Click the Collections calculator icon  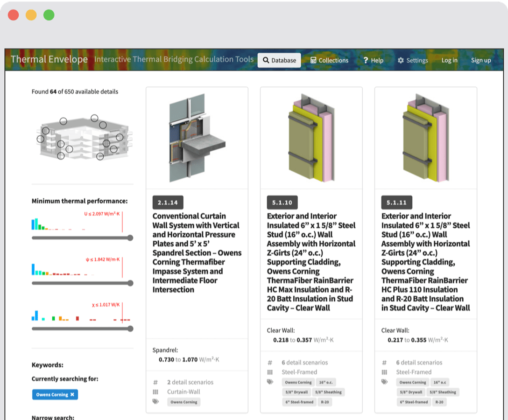tap(314, 60)
